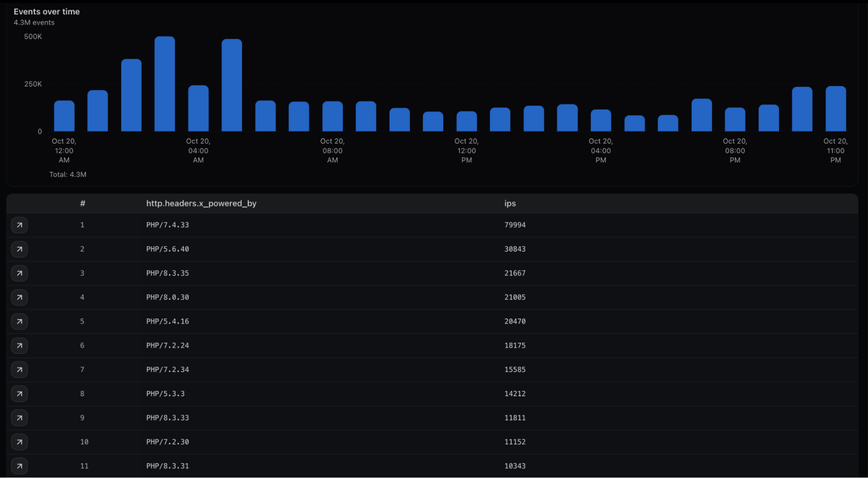Click the PHP/8.3.31 cell
868x478 pixels.
point(168,466)
